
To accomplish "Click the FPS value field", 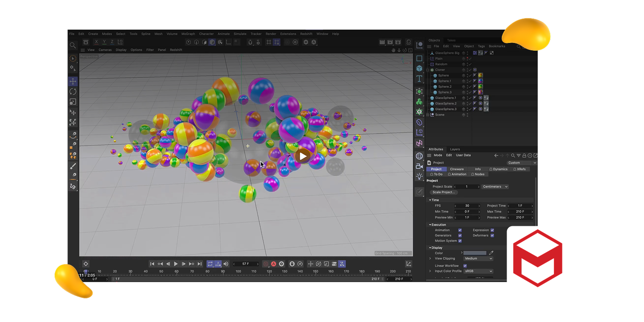I will [467, 206].
